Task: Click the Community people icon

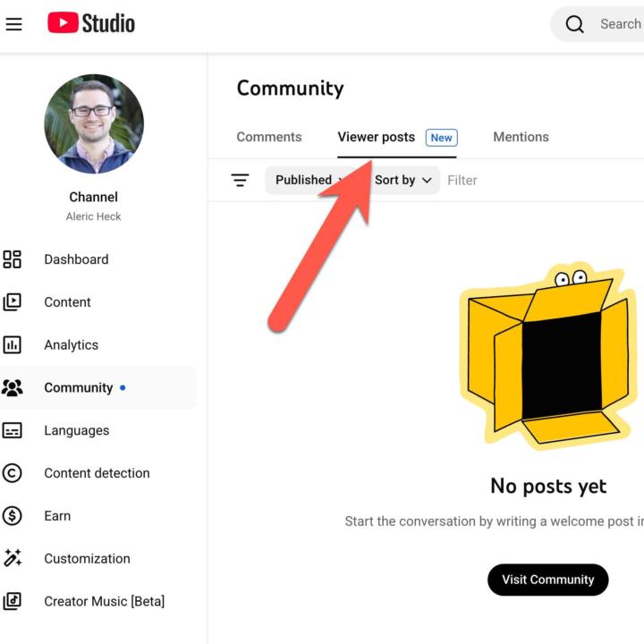Action: click(12, 387)
